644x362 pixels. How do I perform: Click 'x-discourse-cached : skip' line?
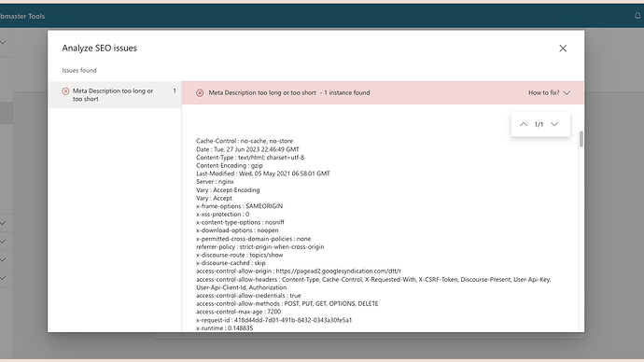click(231, 263)
